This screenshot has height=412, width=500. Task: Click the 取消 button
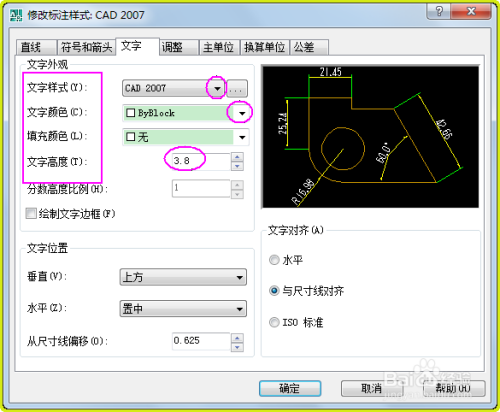tap(372, 389)
